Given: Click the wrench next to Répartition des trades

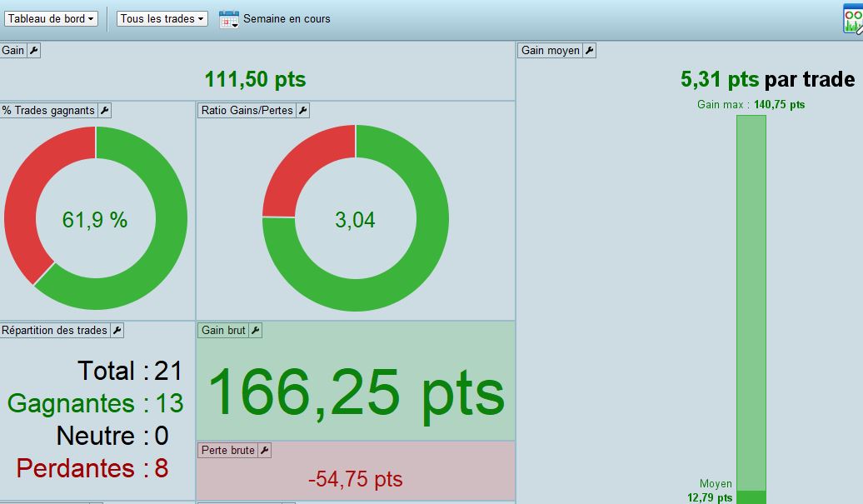Looking at the screenshot, I should pos(117,331).
